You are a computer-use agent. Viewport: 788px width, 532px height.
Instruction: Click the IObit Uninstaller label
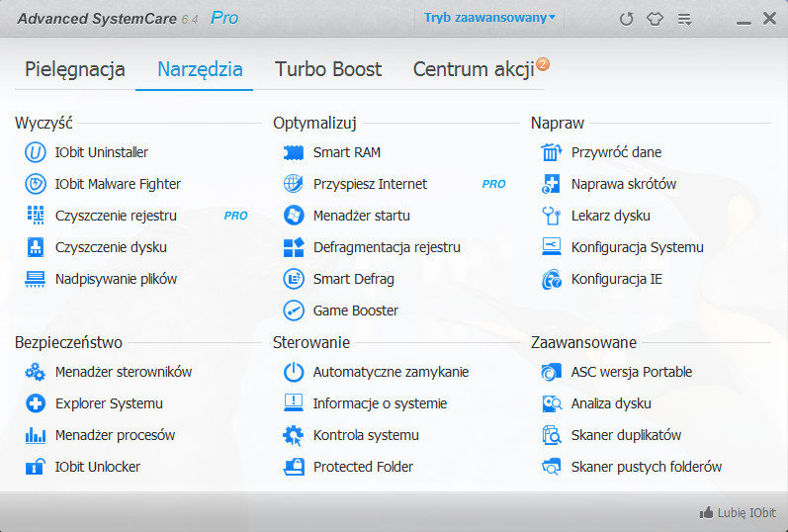coord(102,152)
